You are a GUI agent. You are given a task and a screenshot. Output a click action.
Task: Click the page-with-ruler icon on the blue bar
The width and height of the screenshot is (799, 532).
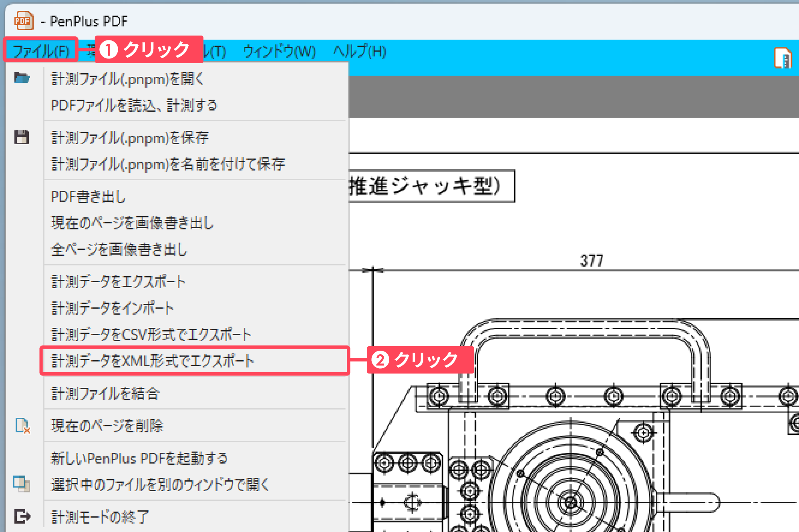click(782, 58)
